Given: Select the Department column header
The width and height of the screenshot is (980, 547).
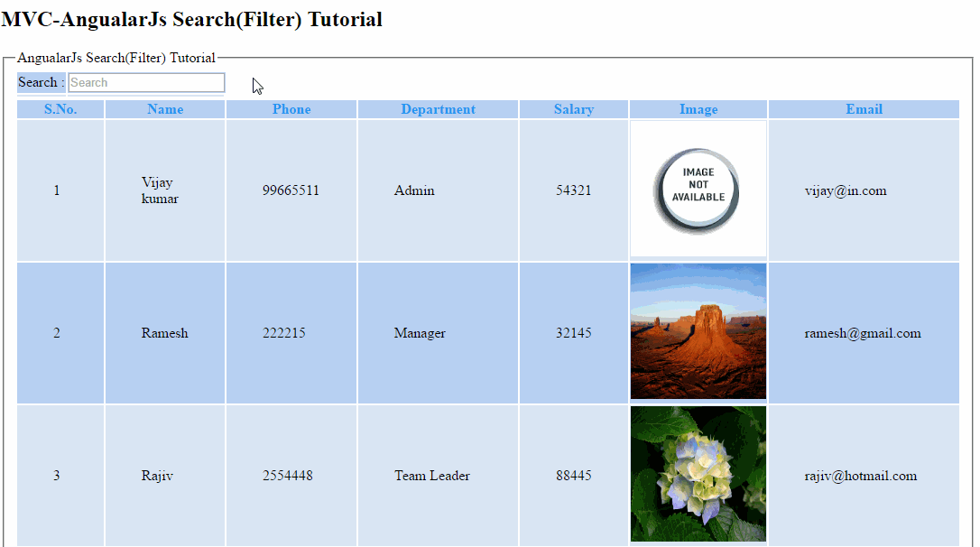Looking at the screenshot, I should 438,108.
